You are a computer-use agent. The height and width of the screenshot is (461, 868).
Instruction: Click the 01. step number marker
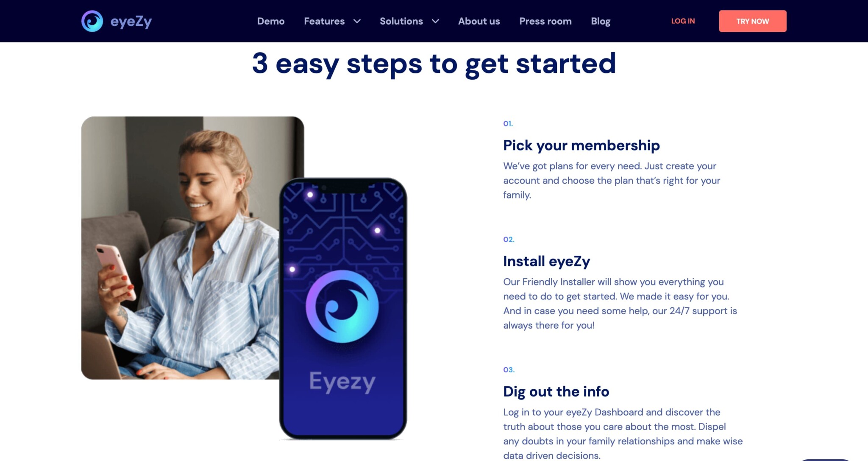tap(508, 123)
